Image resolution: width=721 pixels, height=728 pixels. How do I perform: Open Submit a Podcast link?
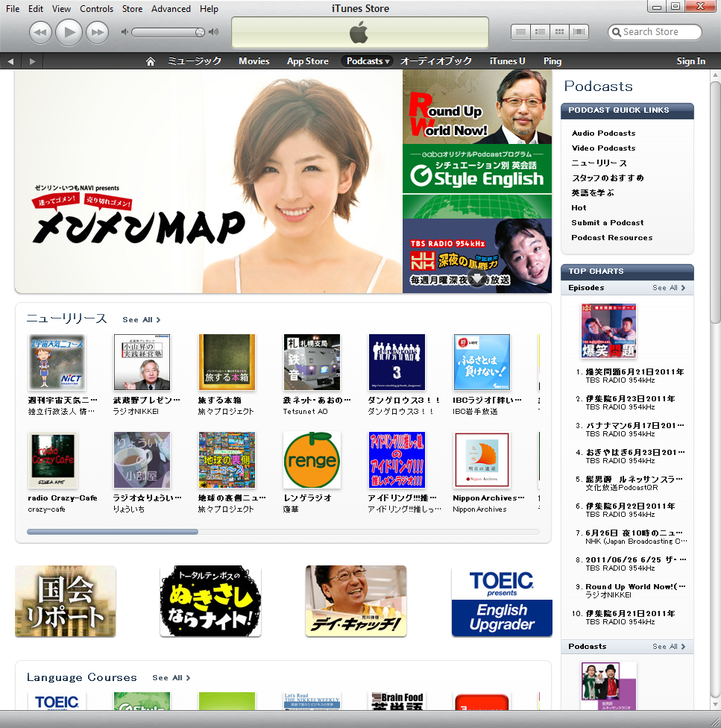pos(608,222)
